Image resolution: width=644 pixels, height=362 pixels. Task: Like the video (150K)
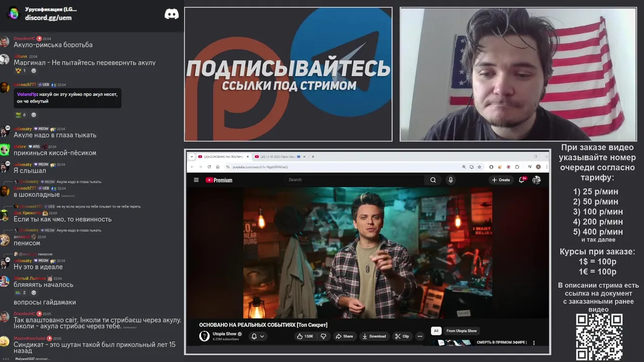pyautogui.click(x=305, y=336)
